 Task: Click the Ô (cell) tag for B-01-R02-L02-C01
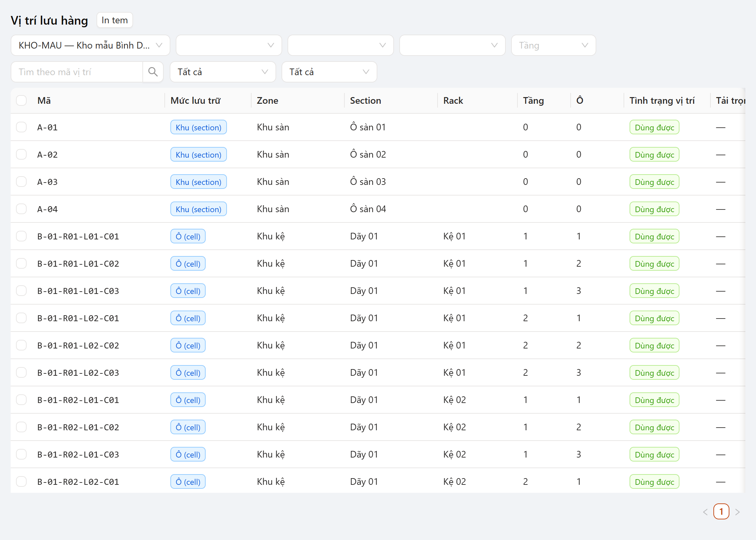[188, 482]
